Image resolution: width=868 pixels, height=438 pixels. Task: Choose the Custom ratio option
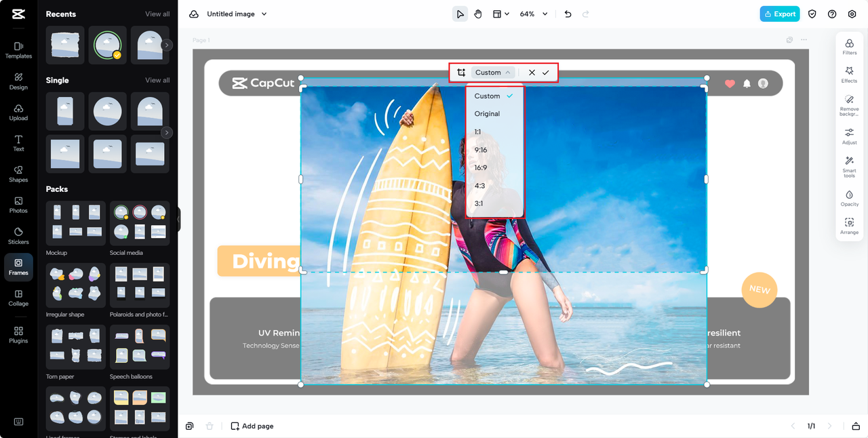pyautogui.click(x=494, y=96)
